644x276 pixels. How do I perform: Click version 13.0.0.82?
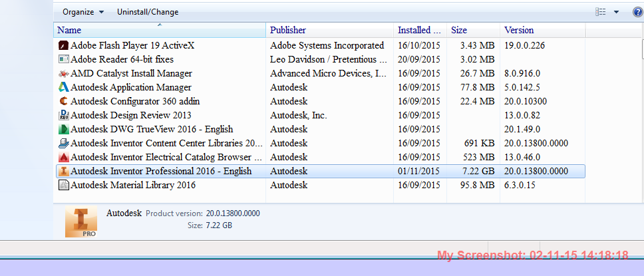522,116
